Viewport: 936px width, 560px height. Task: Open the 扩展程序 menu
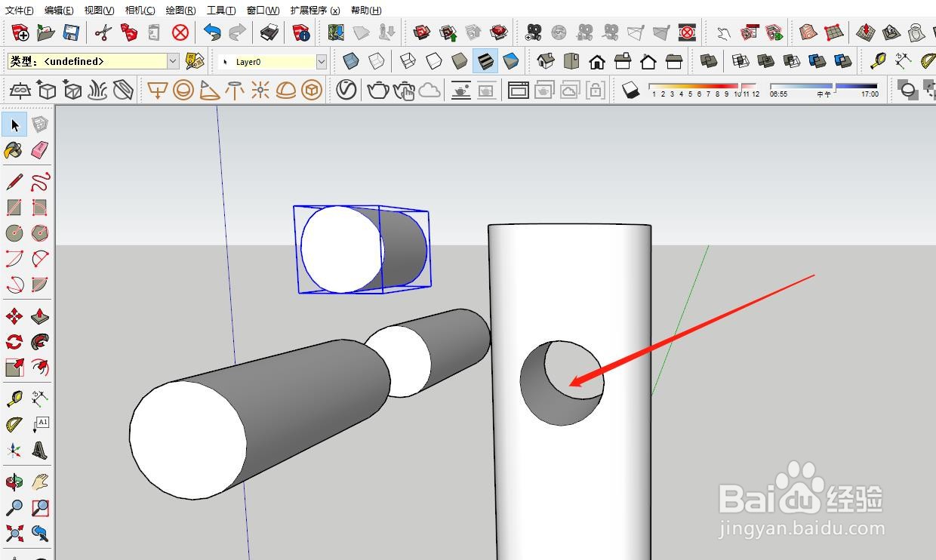point(315,11)
